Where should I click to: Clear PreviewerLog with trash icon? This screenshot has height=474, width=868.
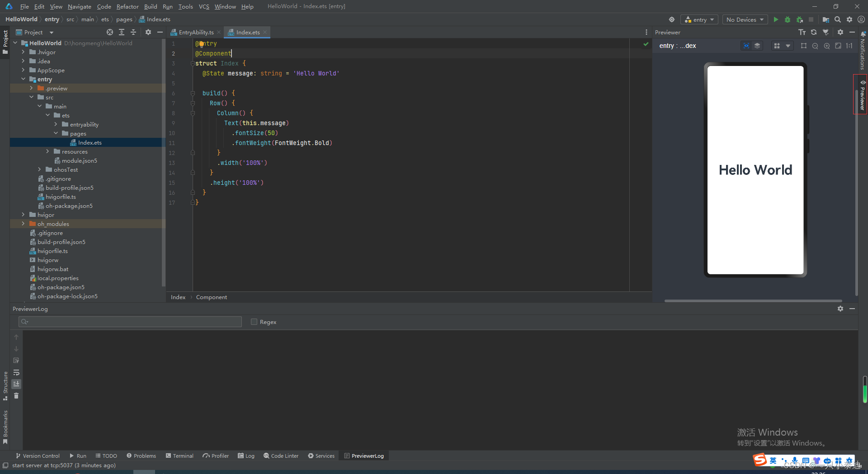pyautogui.click(x=16, y=395)
